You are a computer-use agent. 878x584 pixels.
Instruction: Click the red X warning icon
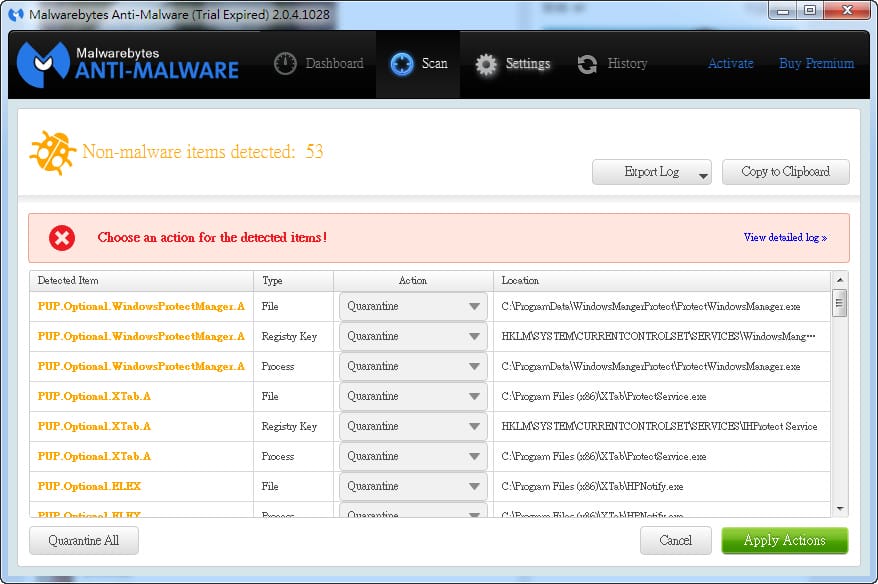[62, 238]
